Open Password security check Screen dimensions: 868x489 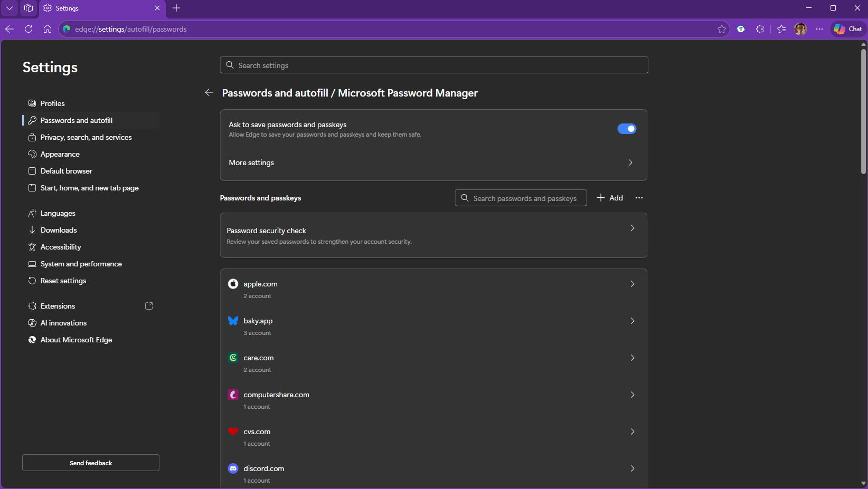coord(433,235)
